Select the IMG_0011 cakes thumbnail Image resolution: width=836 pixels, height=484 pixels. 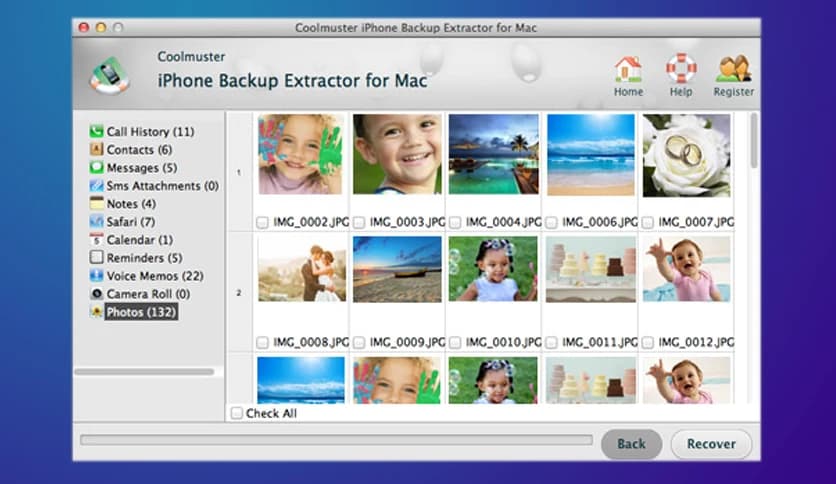coord(591,269)
